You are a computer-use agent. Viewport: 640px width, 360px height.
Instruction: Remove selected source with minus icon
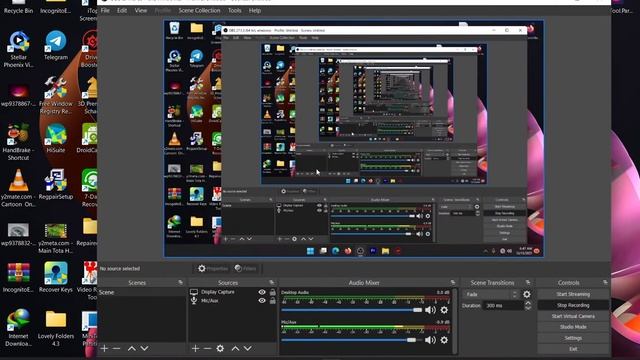[x=207, y=348]
